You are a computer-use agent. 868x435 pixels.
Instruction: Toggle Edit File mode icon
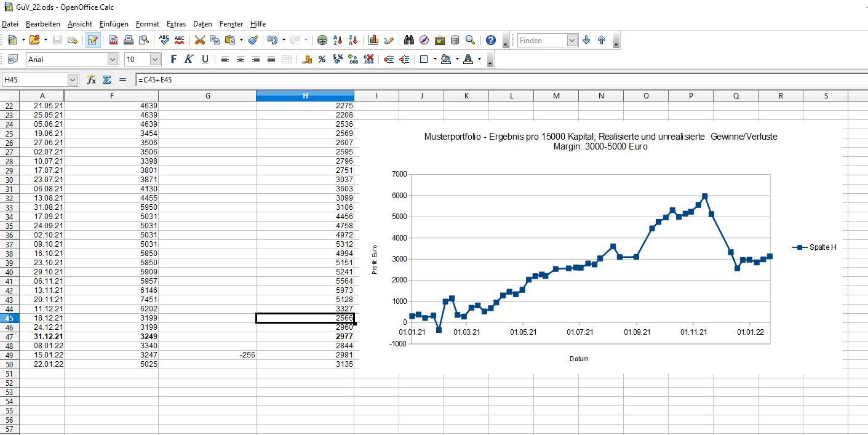click(x=93, y=40)
